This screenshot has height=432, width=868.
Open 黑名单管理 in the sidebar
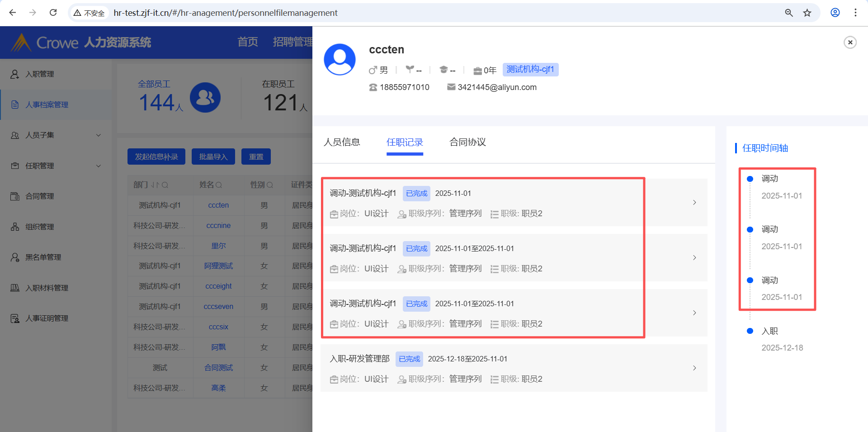43,257
